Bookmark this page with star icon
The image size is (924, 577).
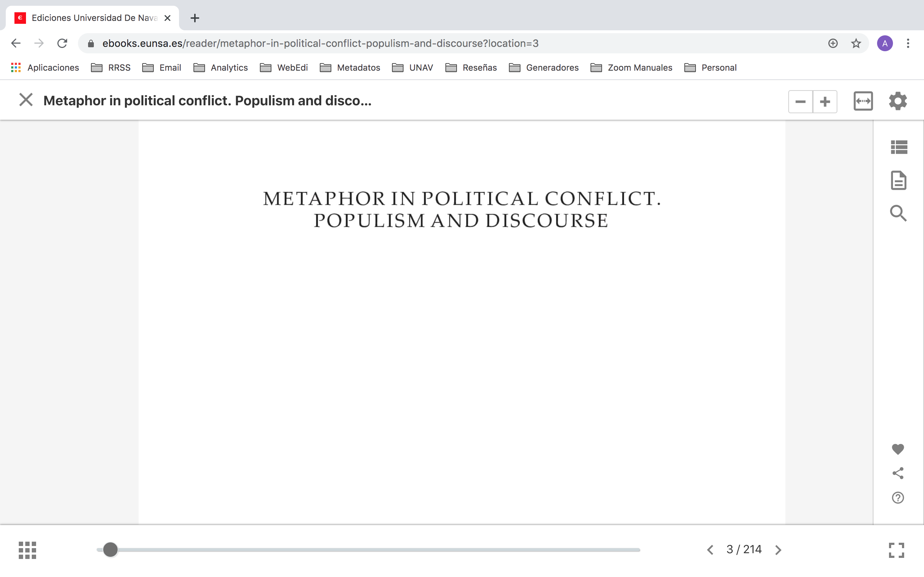point(856,44)
